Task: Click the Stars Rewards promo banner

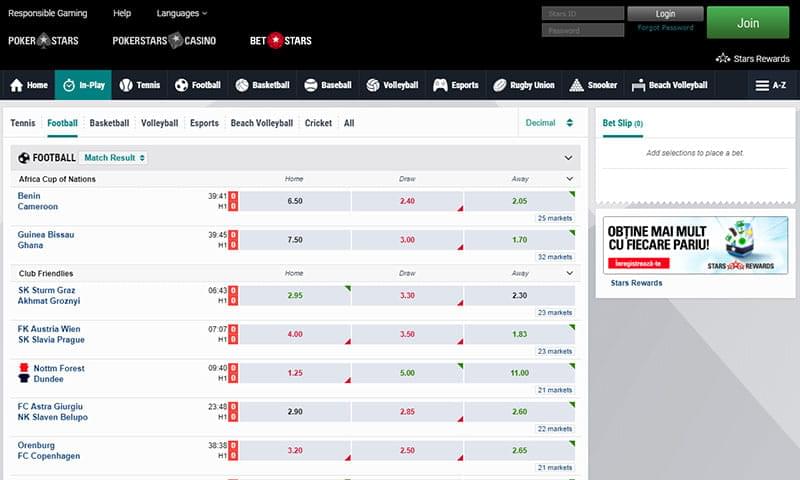Action: [695, 245]
